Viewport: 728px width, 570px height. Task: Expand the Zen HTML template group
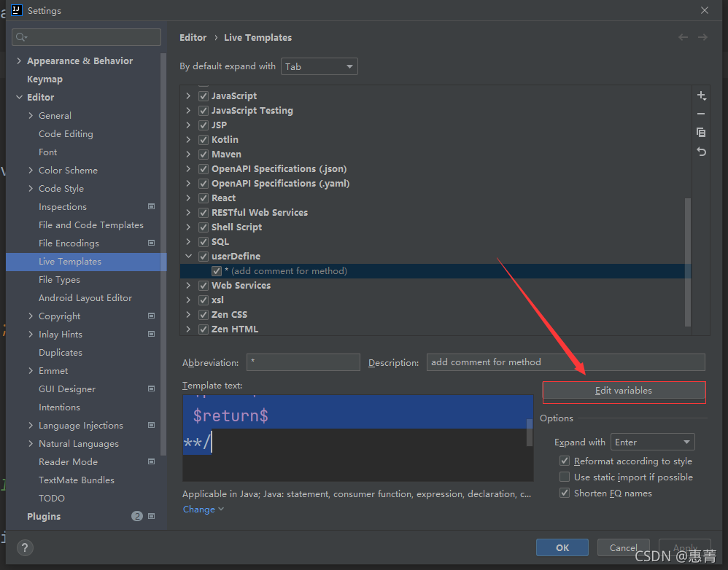click(188, 329)
